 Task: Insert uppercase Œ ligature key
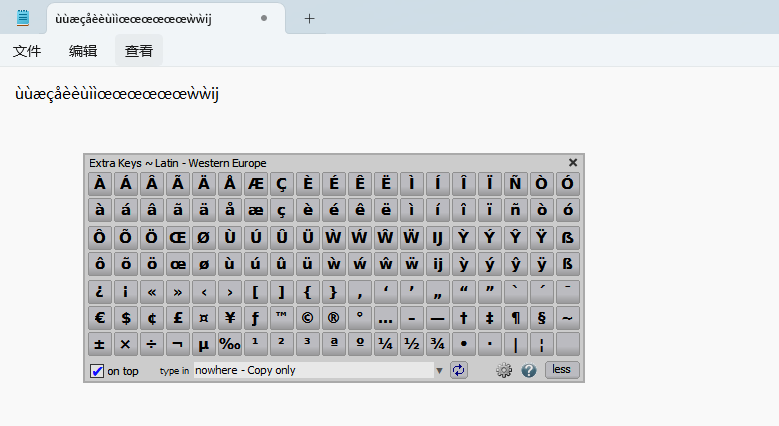click(x=178, y=238)
